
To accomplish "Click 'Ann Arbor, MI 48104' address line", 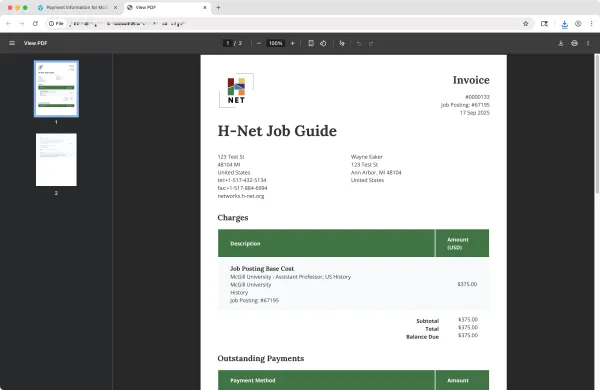I will [x=376, y=172].
